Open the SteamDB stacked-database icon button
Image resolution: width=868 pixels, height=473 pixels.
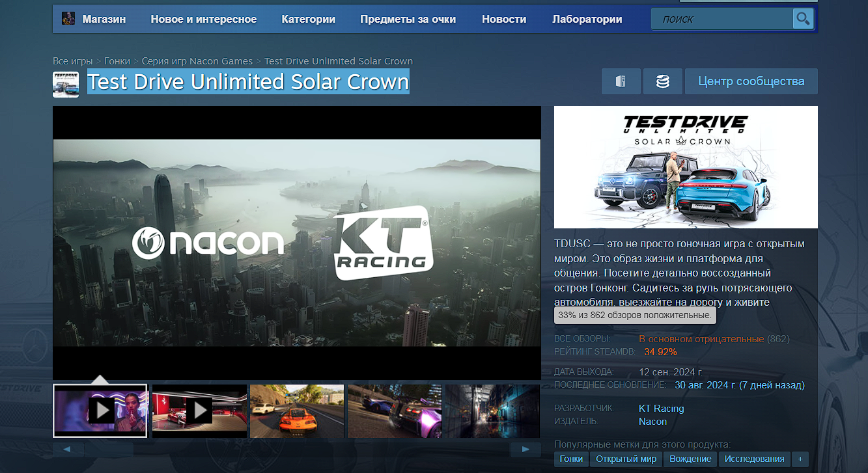tap(662, 81)
